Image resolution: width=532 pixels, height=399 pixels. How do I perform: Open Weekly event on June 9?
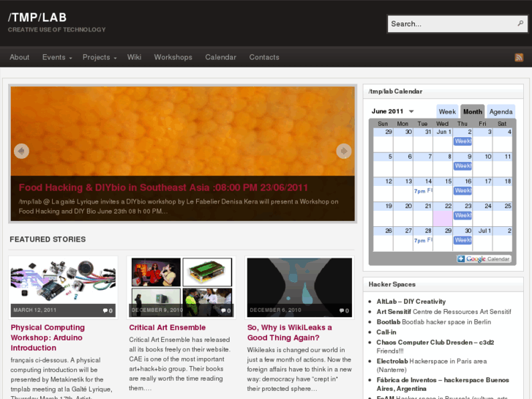462,165
